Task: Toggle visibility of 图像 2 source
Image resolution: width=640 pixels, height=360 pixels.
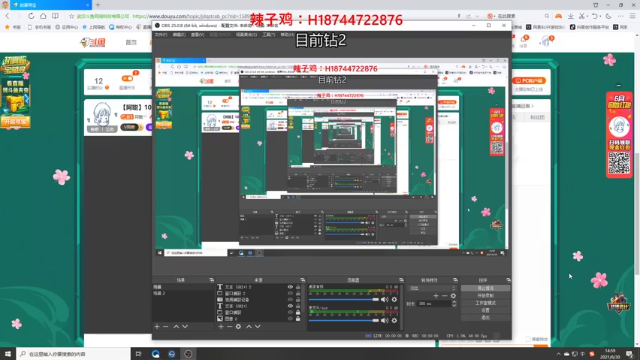Action: pyautogui.click(x=290, y=318)
